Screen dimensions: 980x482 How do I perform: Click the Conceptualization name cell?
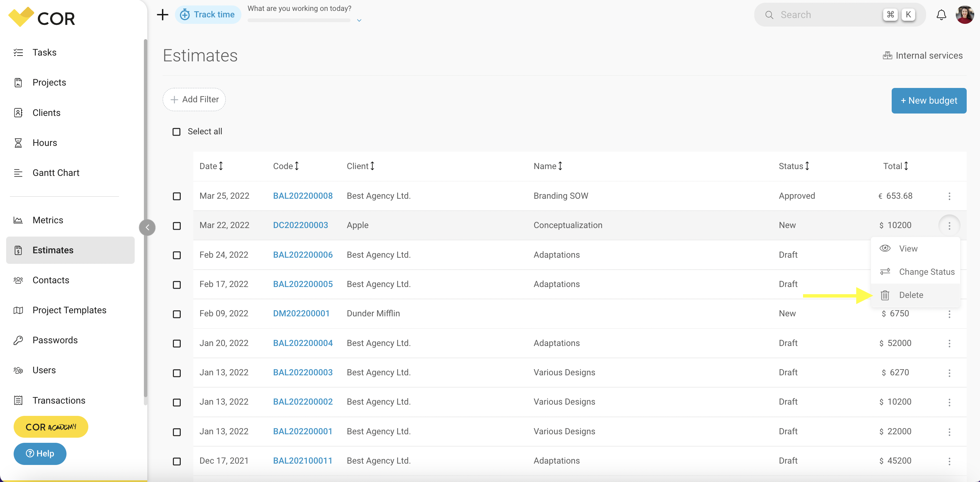(x=568, y=225)
